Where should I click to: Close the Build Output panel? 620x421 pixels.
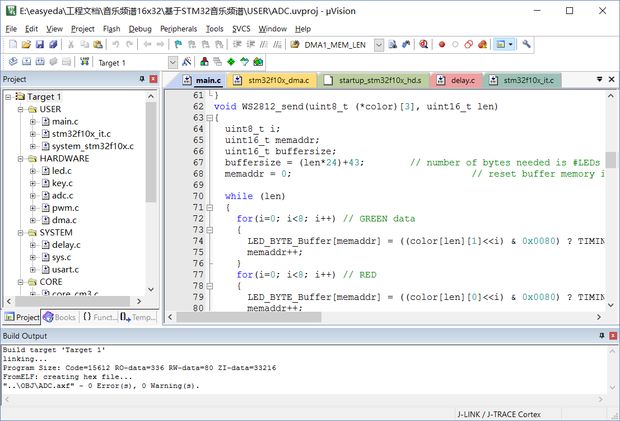[613, 336]
